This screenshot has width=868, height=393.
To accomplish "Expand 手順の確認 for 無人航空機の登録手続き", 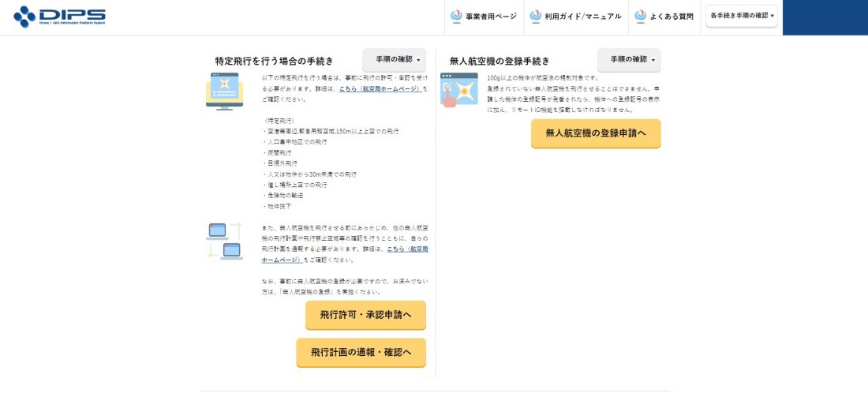I will [629, 60].
